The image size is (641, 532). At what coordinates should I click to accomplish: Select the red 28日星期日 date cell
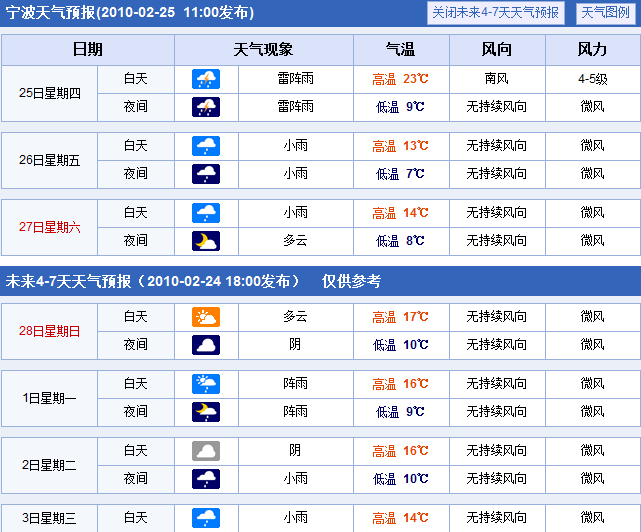[49, 331]
